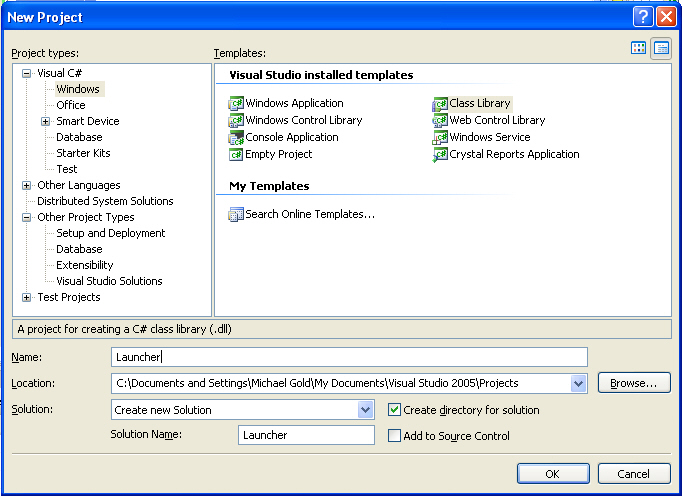This screenshot has width=682, height=496.
Task: Select the Test Projects label
Action: (x=69, y=298)
